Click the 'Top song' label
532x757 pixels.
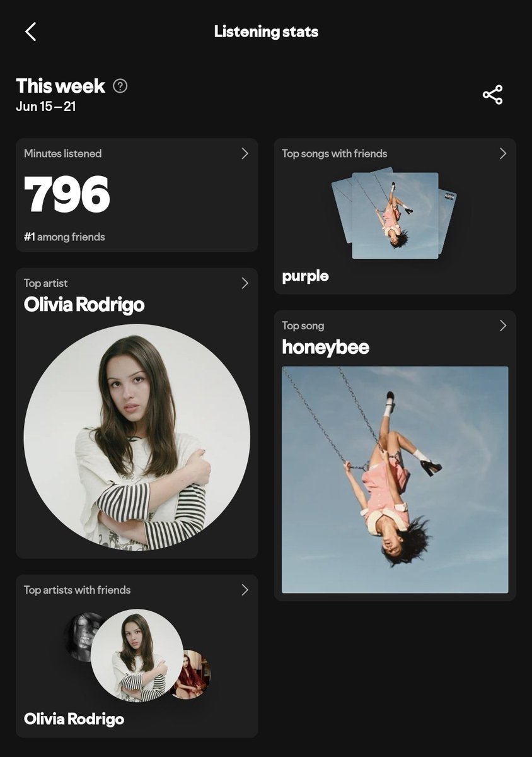click(303, 326)
